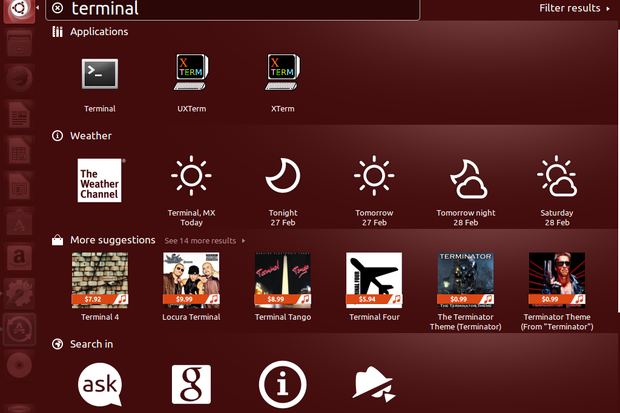620x413 pixels.
Task: Click the $9.99 price tag
Action: 191,299
